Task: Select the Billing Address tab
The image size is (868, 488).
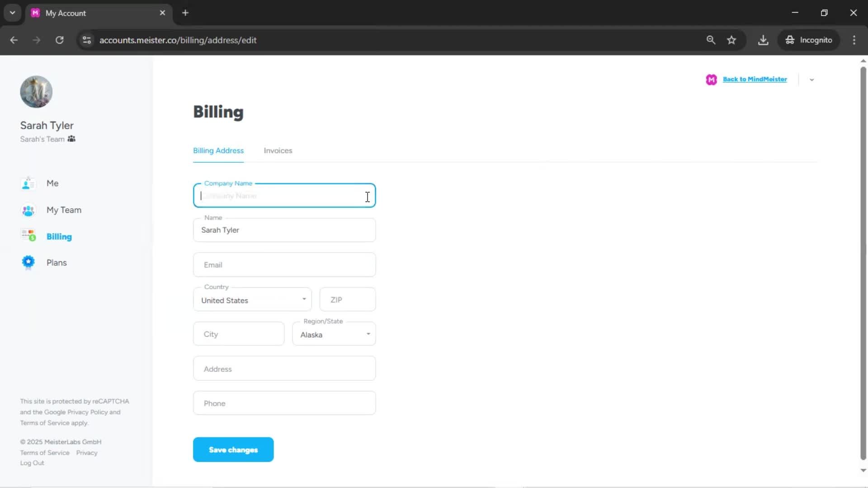Action: coord(218,150)
